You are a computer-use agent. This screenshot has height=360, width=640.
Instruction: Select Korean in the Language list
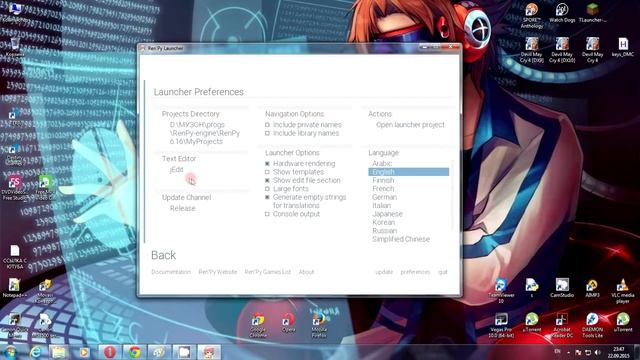coord(384,222)
